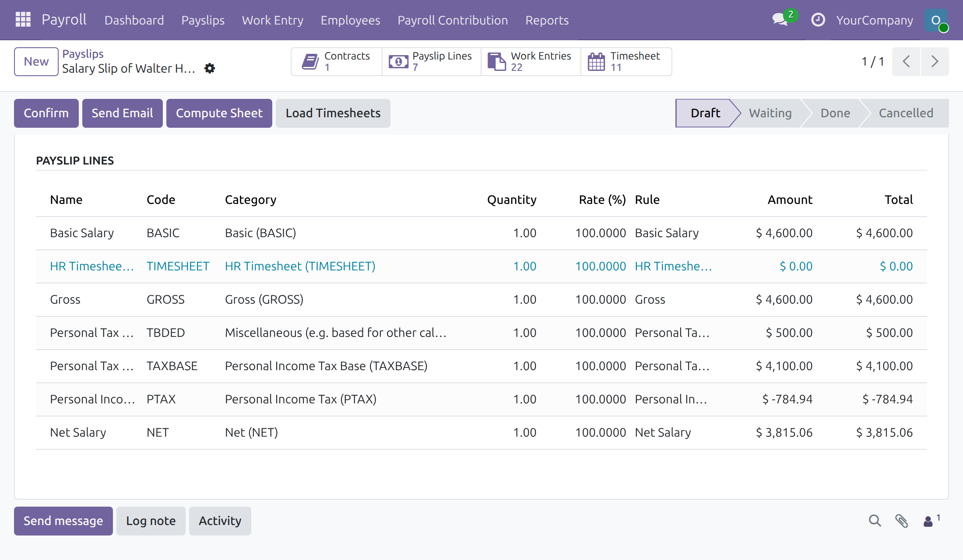Open the Payroll Contribution menu
This screenshot has height=560, width=963.
coord(453,20)
